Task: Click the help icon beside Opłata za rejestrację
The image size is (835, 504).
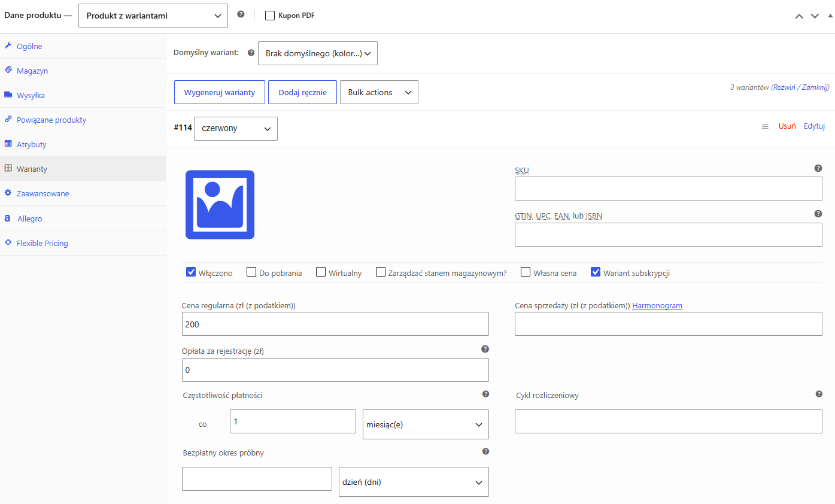Action: [x=485, y=349]
